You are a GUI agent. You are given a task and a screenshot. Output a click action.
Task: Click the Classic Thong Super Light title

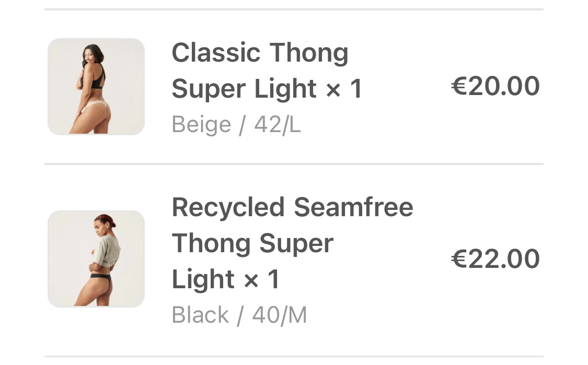pyautogui.click(x=267, y=70)
